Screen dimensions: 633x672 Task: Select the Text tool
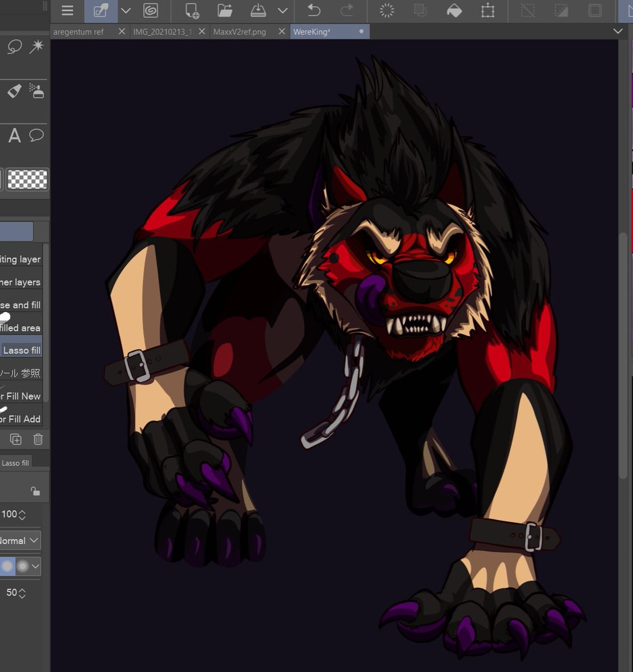coord(15,136)
